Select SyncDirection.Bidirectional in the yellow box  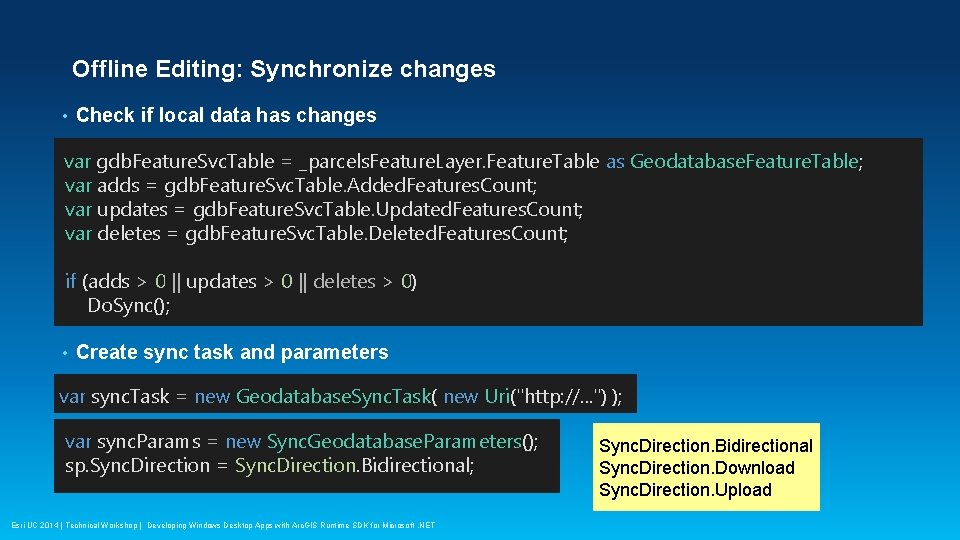point(706,446)
